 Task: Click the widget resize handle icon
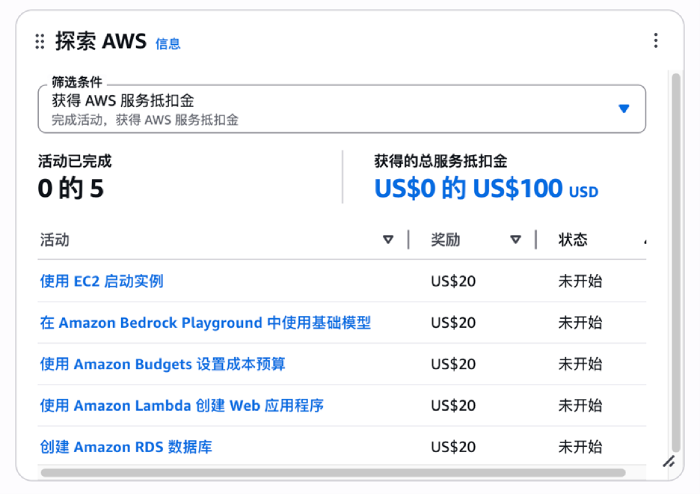click(669, 461)
